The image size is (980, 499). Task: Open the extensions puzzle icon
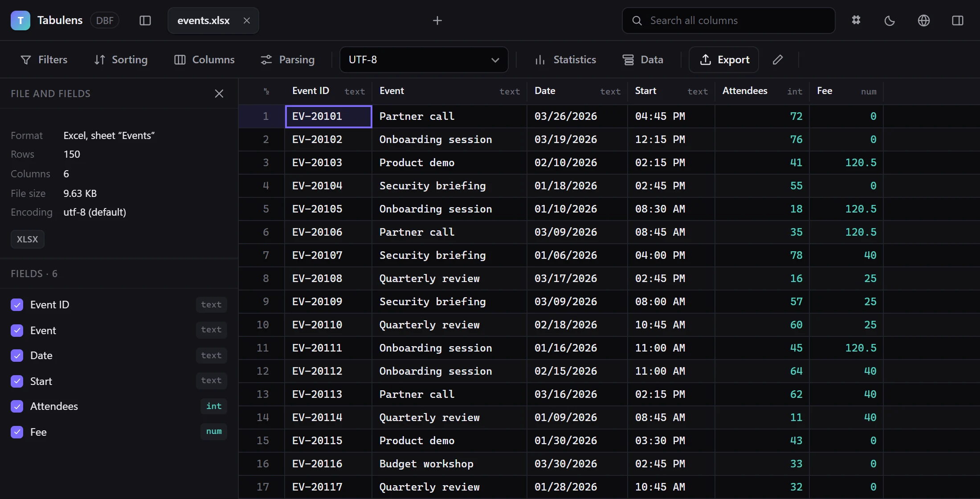[x=856, y=20]
